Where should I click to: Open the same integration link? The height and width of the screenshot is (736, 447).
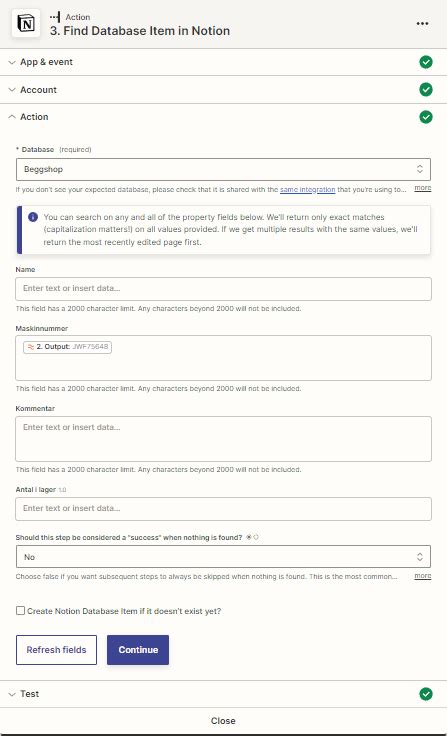tap(308, 190)
